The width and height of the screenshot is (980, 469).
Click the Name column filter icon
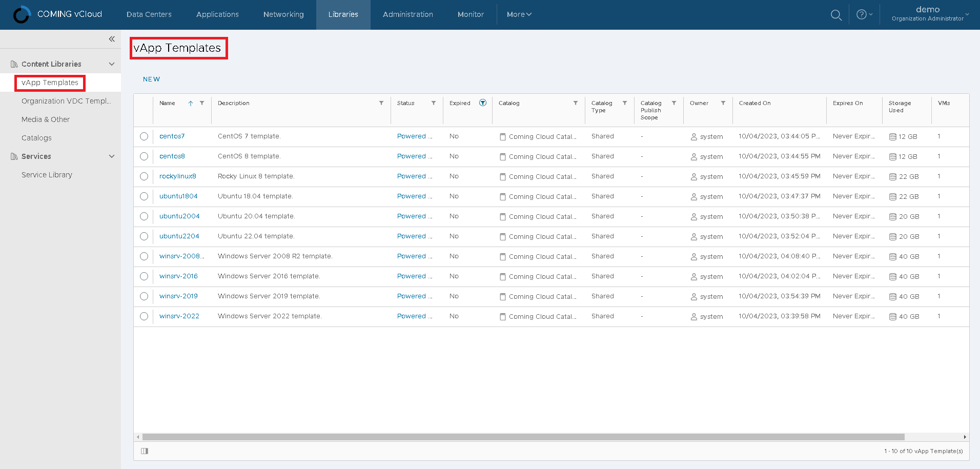pyautogui.click(x=202, y=103)
